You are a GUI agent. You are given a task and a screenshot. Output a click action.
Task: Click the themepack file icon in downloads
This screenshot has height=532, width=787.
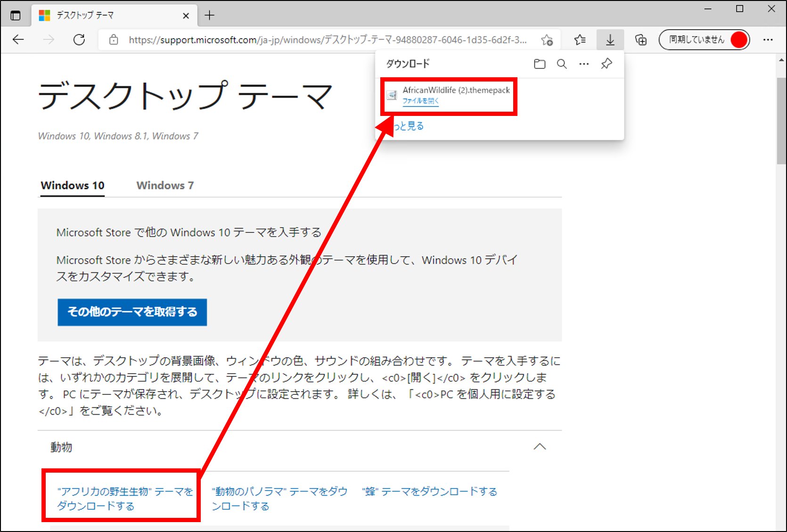(392, 95)
